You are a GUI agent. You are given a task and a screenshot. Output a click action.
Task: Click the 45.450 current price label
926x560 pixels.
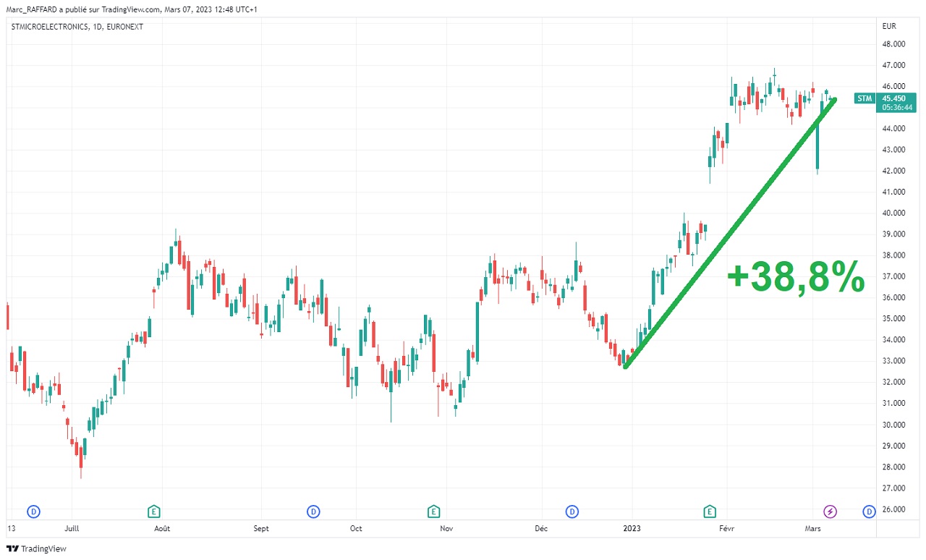pyautogui.click(x=894, y=98)
